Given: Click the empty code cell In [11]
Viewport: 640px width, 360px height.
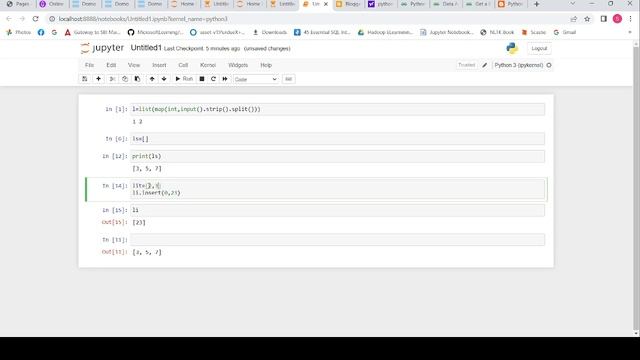Looking at the screenshot, I should (x=338, y=240).
